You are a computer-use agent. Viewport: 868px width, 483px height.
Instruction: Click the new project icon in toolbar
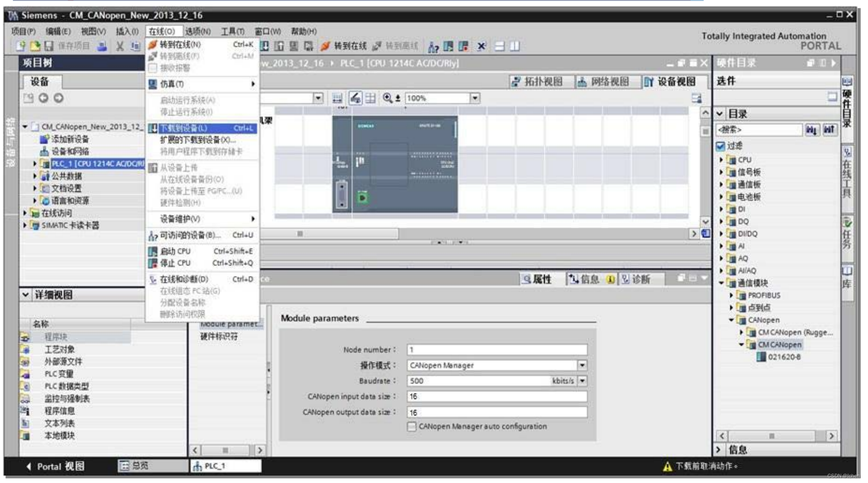pos(21,46)
